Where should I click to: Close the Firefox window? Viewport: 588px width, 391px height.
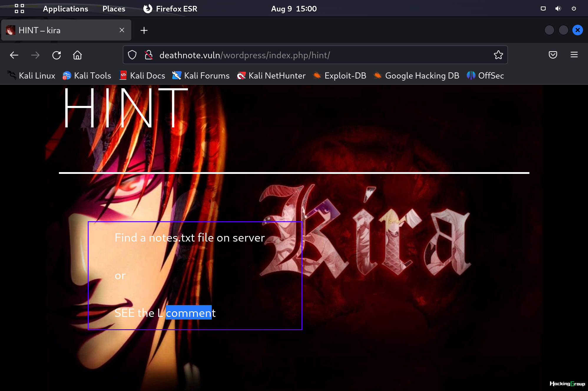[578, 30]
